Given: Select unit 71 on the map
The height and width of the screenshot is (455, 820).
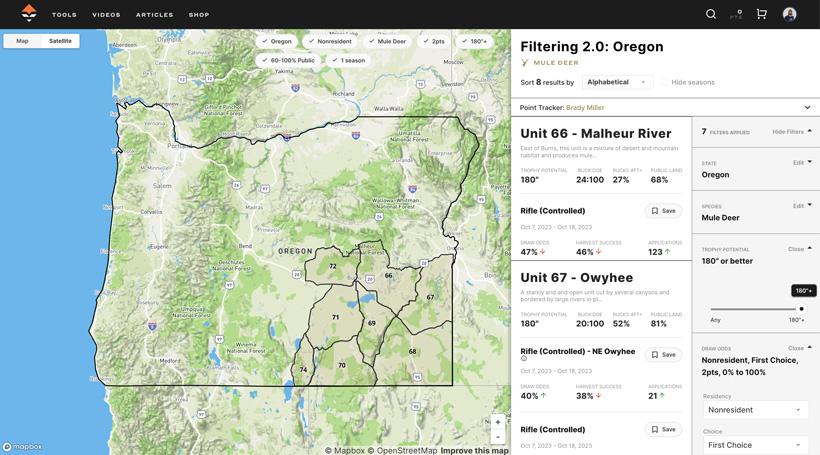Looking at the screenshot, I should click(x=335, y=317).
